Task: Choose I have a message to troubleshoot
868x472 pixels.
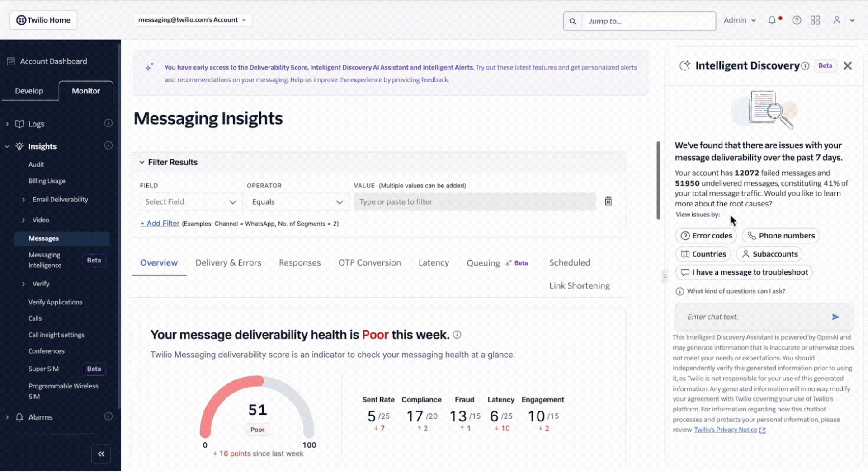Action: click(x=744, y=272)
